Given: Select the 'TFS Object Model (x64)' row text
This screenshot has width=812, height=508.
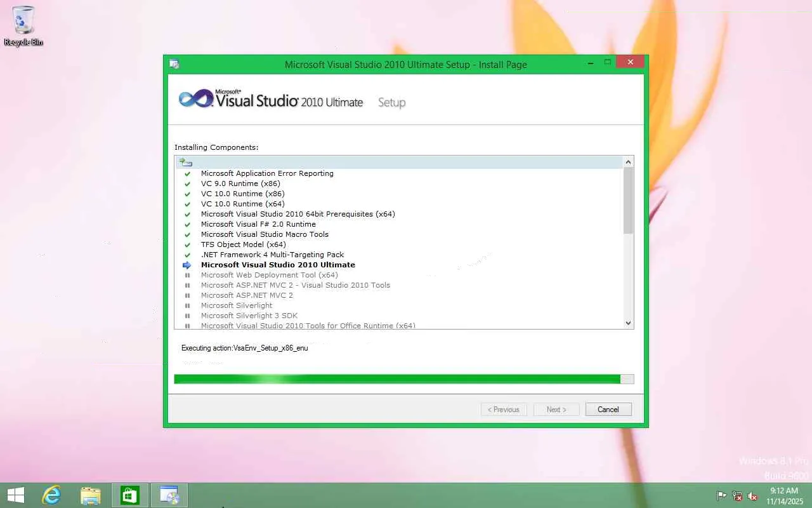Looking at the screenshot, I should pyautogui.click(x=244, y=244).
